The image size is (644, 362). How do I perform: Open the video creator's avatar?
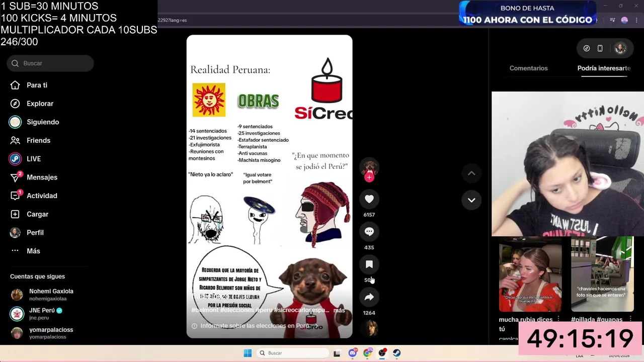point(369,167)
